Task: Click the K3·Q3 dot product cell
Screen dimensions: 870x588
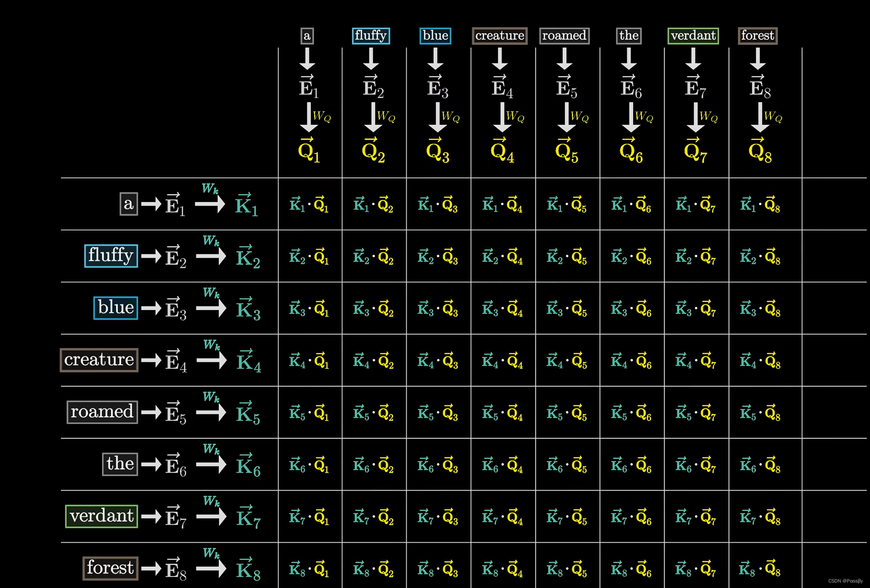Action: [x=438, y=309]
